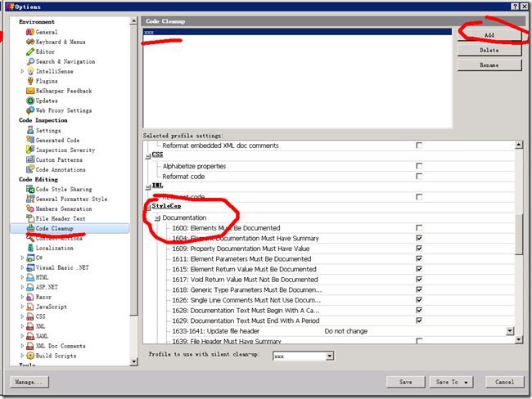Viewport: 532px width, 399px height.
Task: Go to File Header Text page
Action: click(x=60, y=218)
